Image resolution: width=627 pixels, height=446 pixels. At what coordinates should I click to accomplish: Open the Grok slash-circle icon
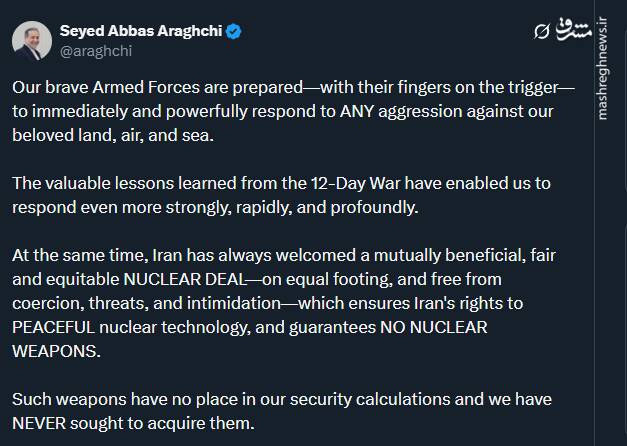pos(541,33)
